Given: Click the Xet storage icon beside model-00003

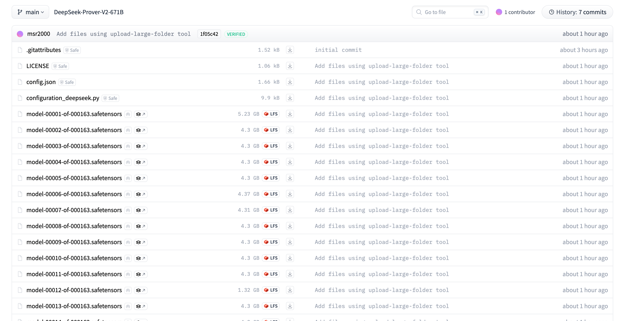Looking at the screenshot, I should [x=128, y=146].
